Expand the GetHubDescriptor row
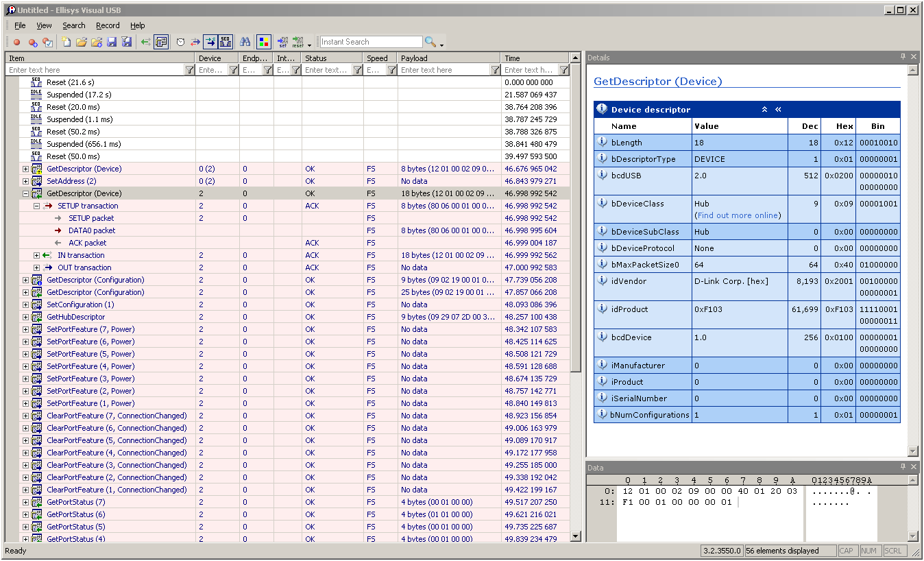924x561 pixels. [x=26, y=317]
